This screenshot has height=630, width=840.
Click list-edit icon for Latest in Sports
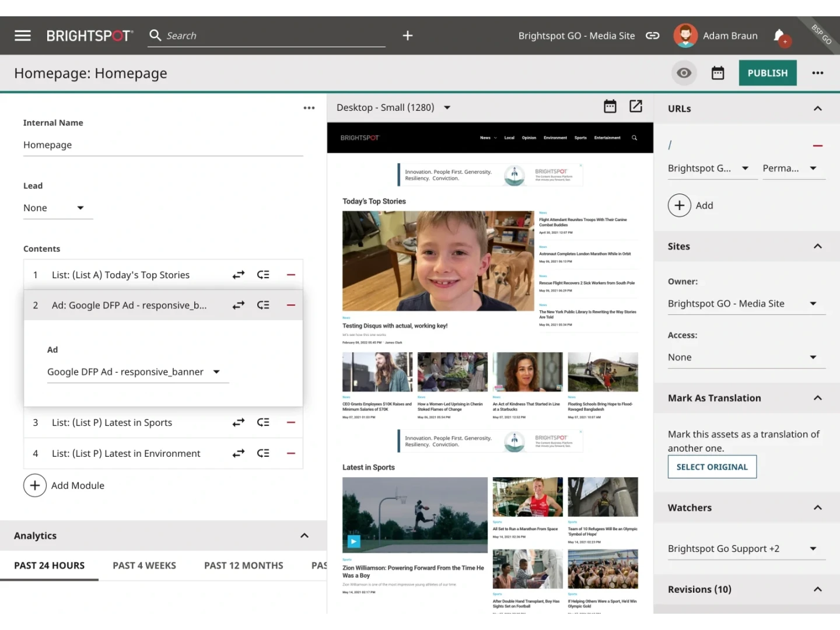click(x=263, y=422)
